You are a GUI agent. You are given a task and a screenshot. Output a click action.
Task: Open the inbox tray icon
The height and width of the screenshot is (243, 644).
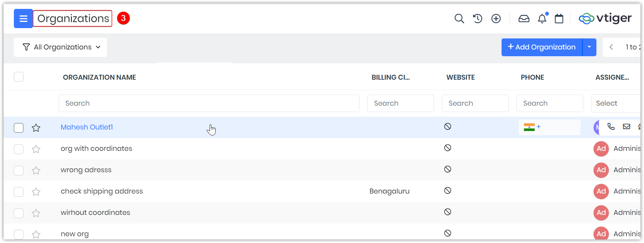pos(524,19)
